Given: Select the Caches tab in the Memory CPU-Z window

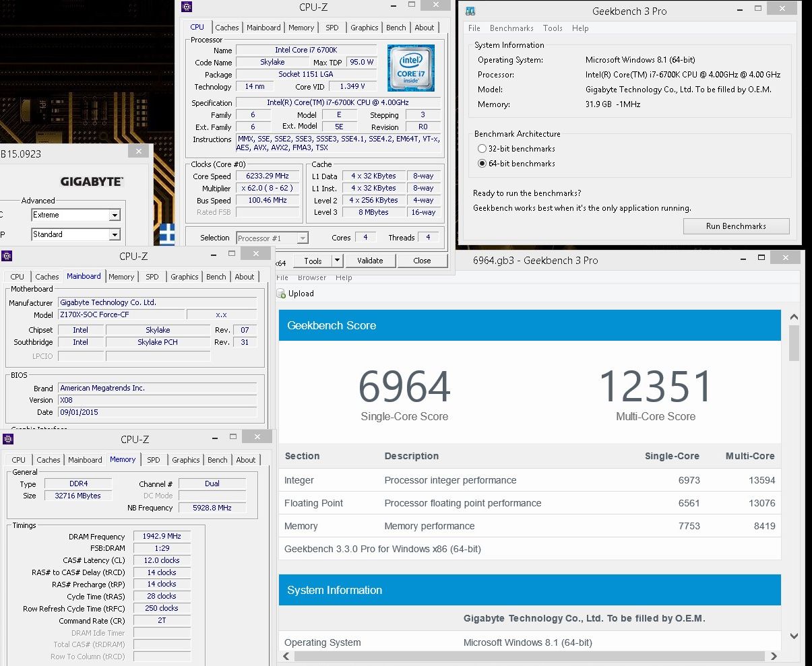Looking at the screenshot, I should [49, 460].
